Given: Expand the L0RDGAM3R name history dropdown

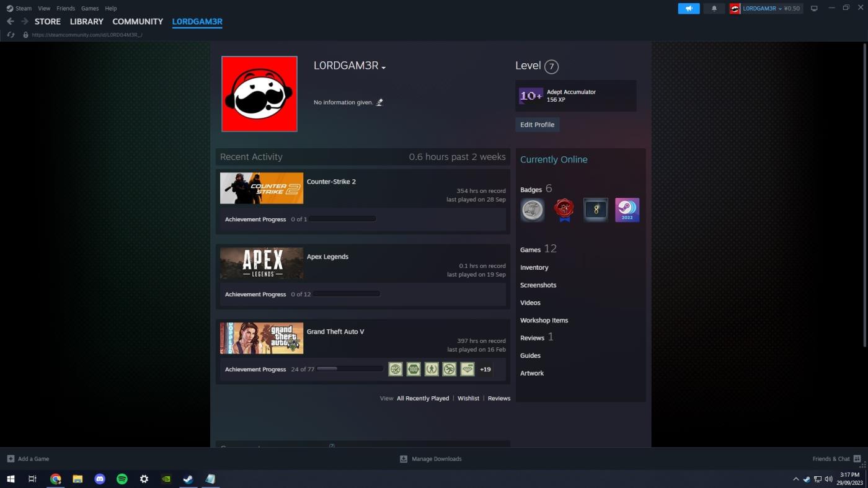Looking at the screenshot, I should (384, 68).
